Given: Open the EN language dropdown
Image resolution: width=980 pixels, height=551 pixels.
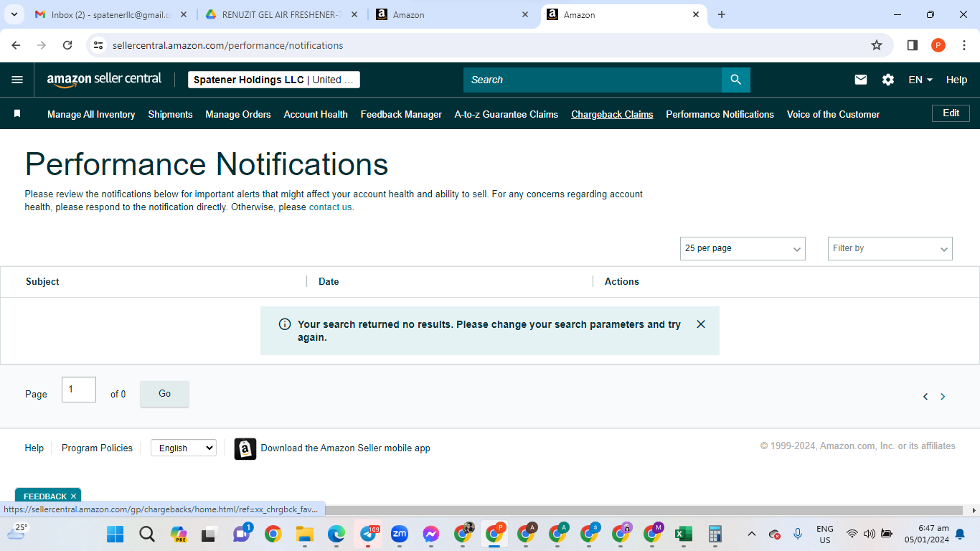Looking at the screenshot, I should [920, 80].
